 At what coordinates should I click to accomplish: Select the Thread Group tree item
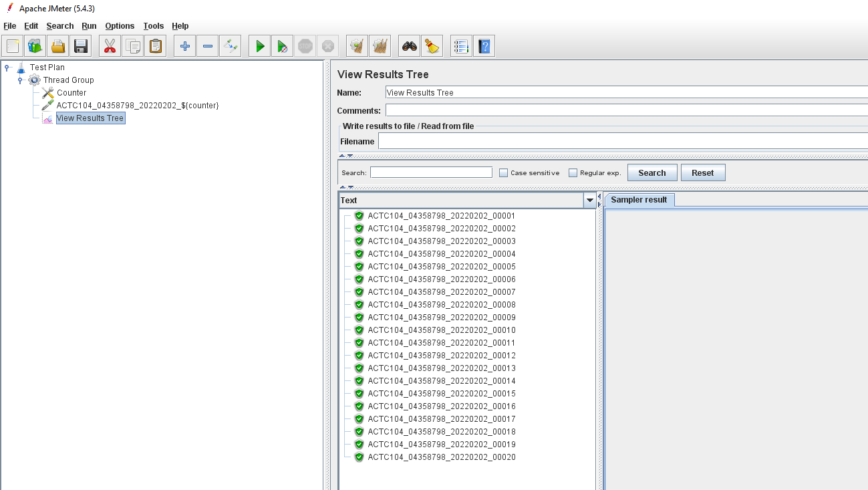[x=69, y=80]
